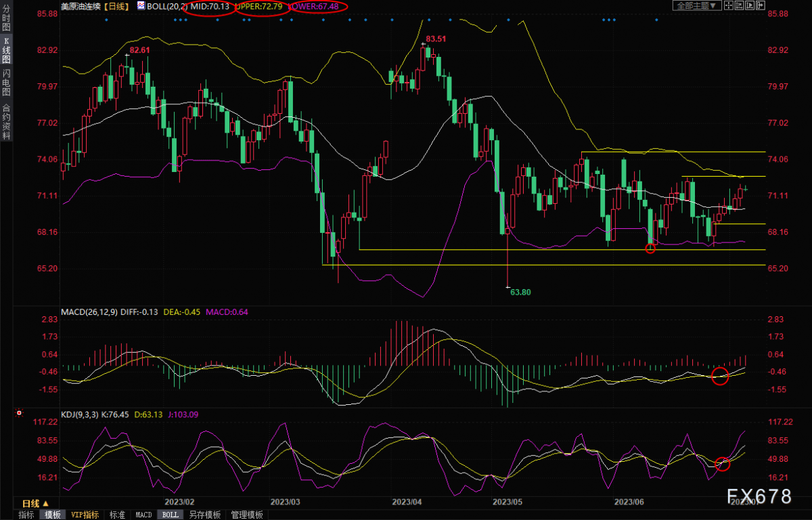
Task: Expand the 日线 period selector
Action: click(x=35, y=503)
